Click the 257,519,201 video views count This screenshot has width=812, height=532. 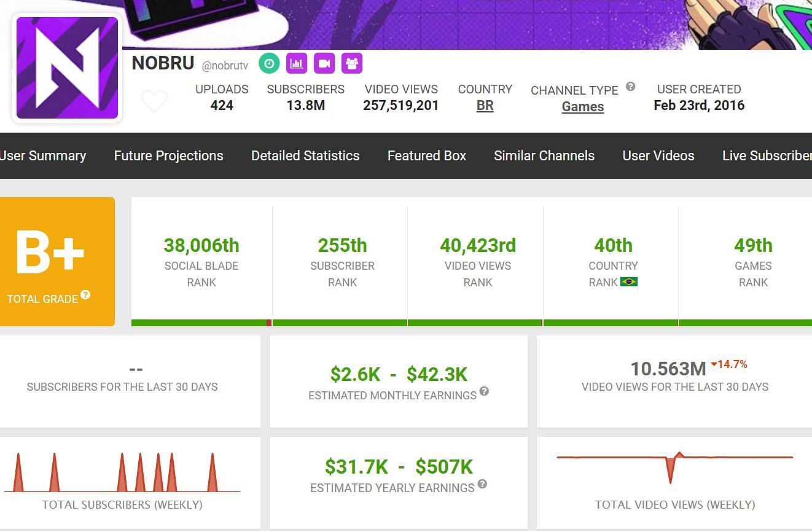point(401,106)
